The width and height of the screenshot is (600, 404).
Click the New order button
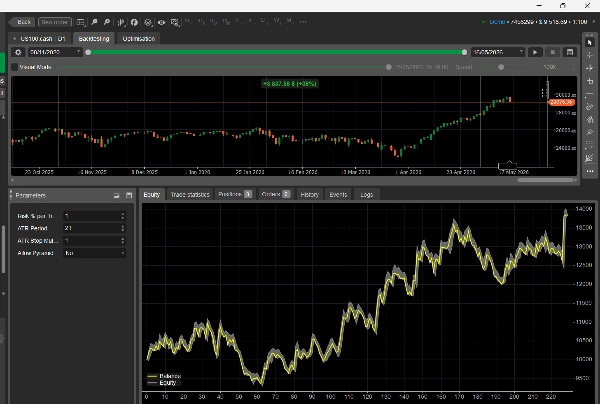point(54,22)
